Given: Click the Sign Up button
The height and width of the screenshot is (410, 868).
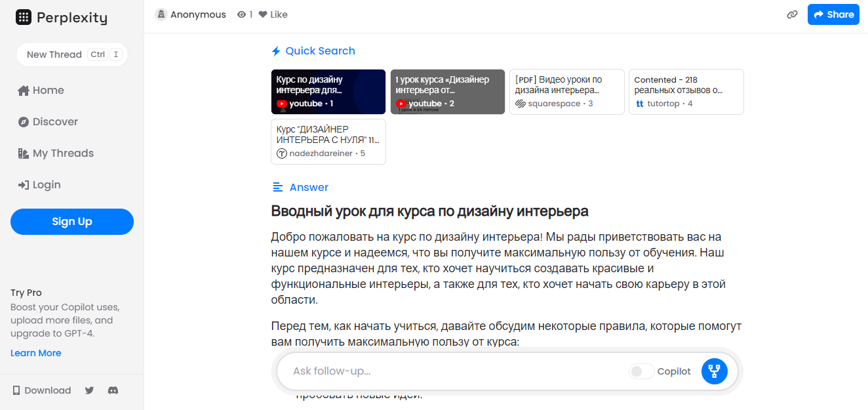Looking at the screenshot, I should click(x=71, y=222).
